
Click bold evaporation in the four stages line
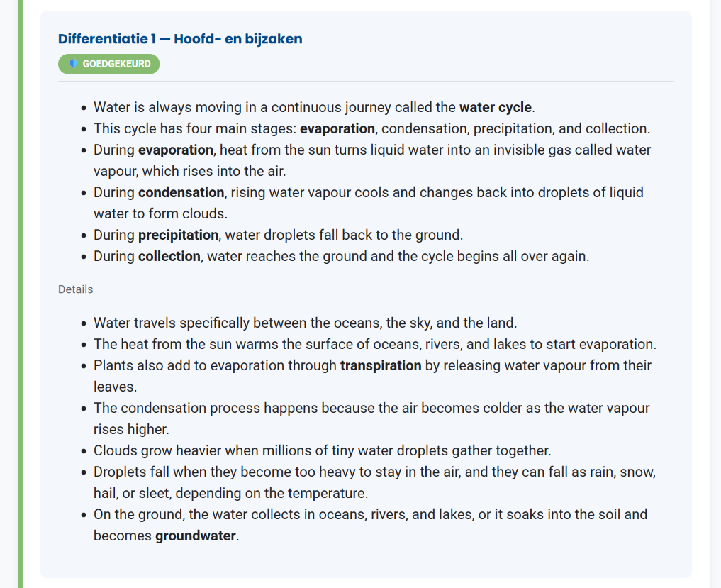pos(337,128)
